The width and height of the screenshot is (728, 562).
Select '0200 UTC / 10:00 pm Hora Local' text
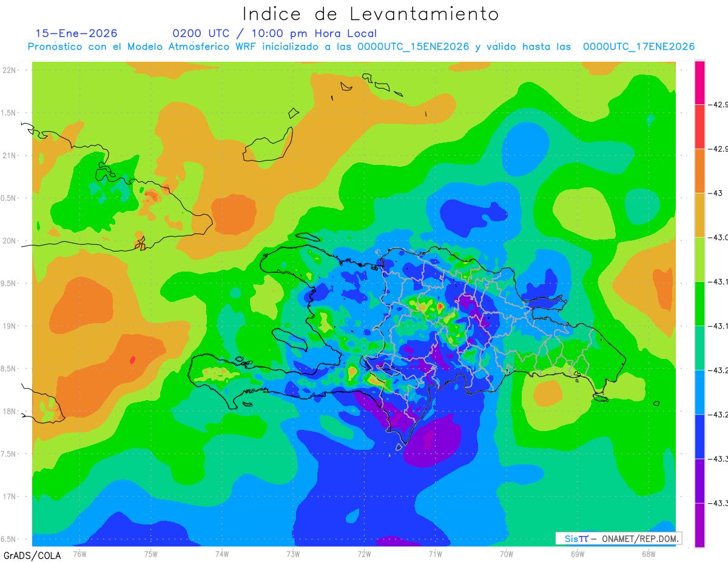coord(275,33)
